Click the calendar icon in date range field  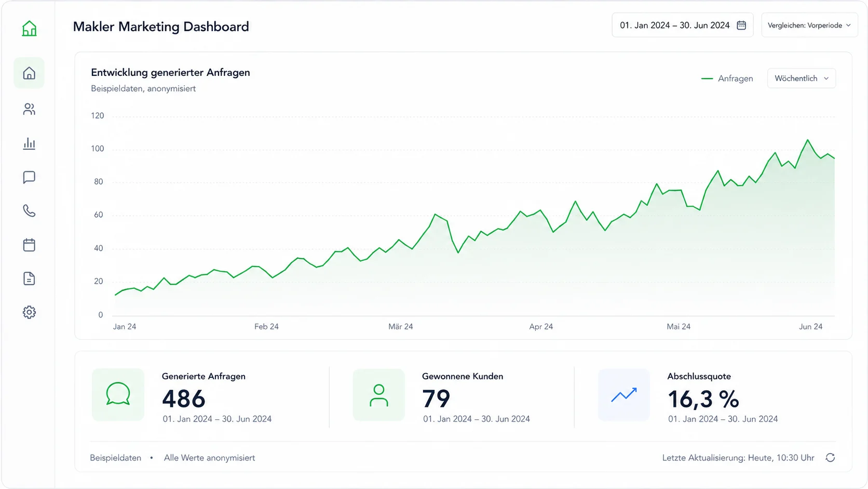coord(741,25)
